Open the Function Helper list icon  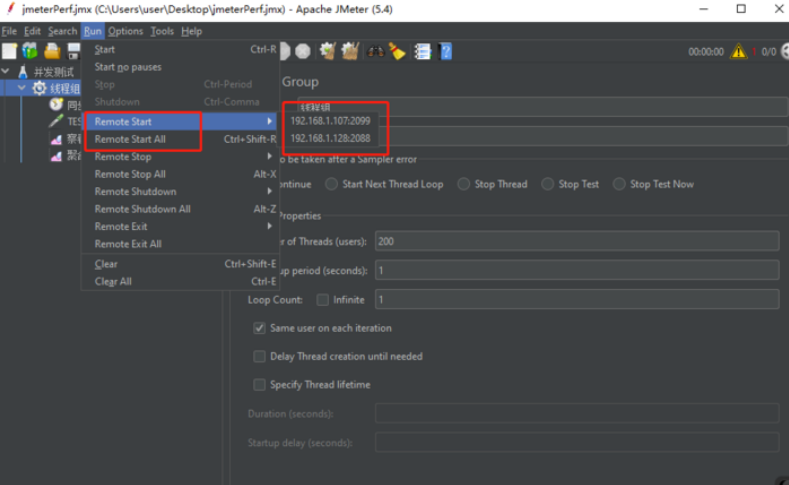click(x=423, y=51)
